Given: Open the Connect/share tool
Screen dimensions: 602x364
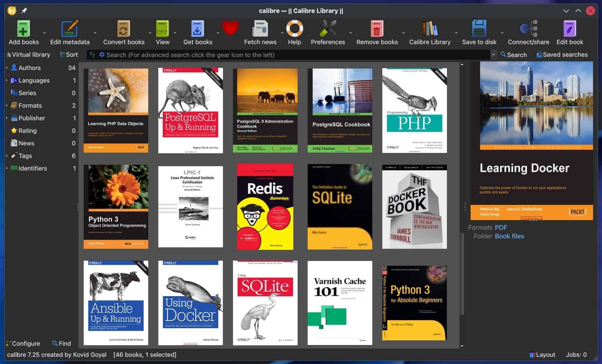Looking at the screenshot, I should pos(528,29).
